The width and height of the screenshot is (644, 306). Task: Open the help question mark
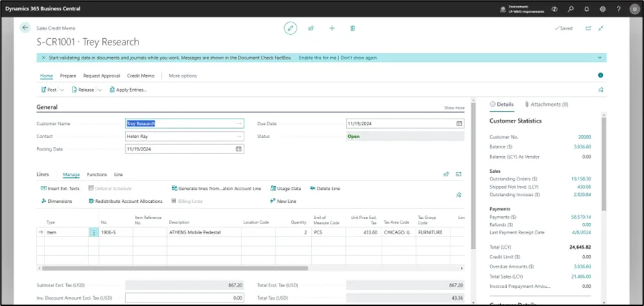coord(618,8)
